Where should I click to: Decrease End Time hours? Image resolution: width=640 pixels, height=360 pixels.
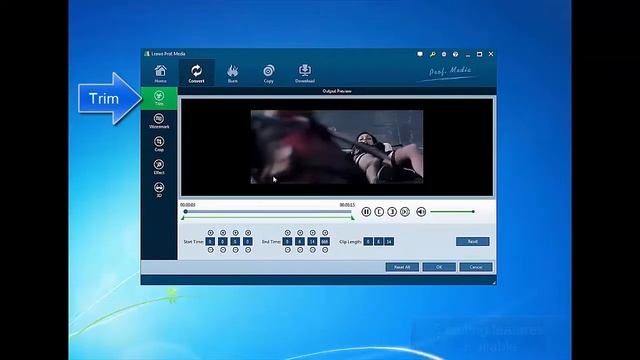click(288, 250)
